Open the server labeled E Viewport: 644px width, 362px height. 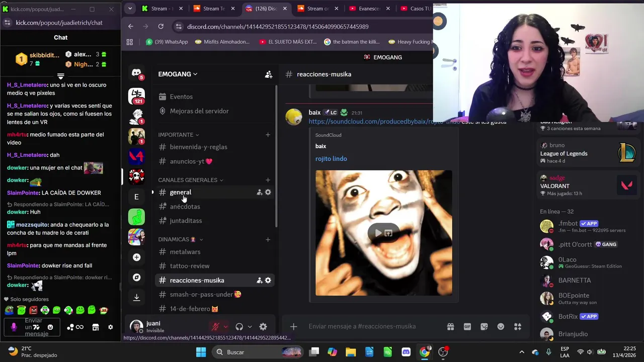[136, 197]
